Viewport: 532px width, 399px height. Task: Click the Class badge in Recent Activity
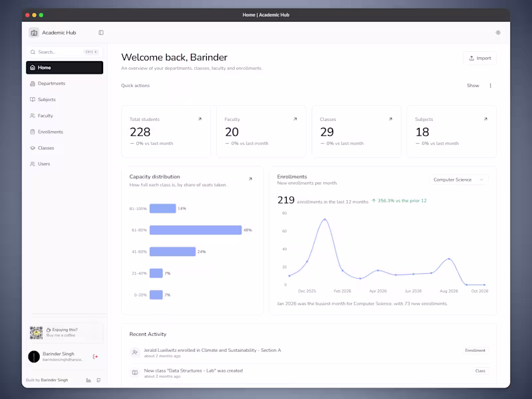click(x=480, y=371)
